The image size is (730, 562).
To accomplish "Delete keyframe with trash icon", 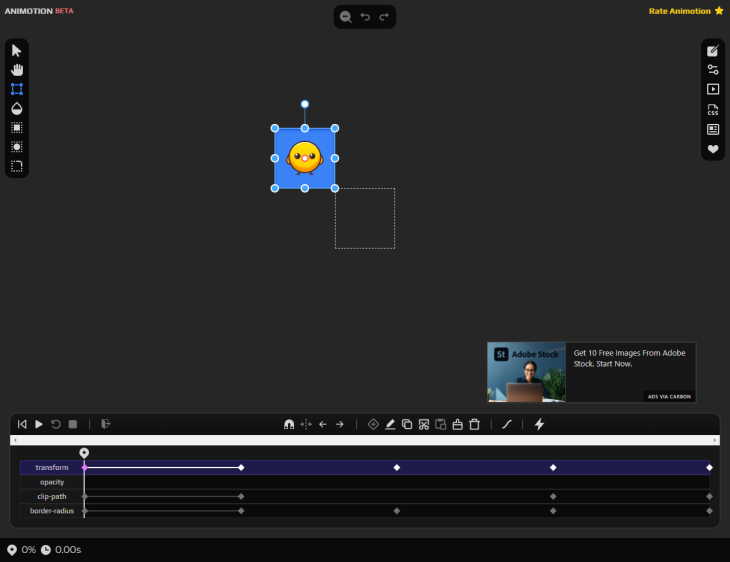I will [475, 424].
